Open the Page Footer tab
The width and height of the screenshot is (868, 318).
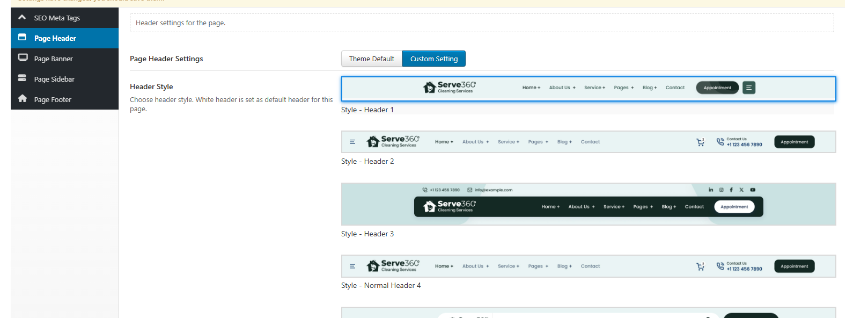coord(53,99)
